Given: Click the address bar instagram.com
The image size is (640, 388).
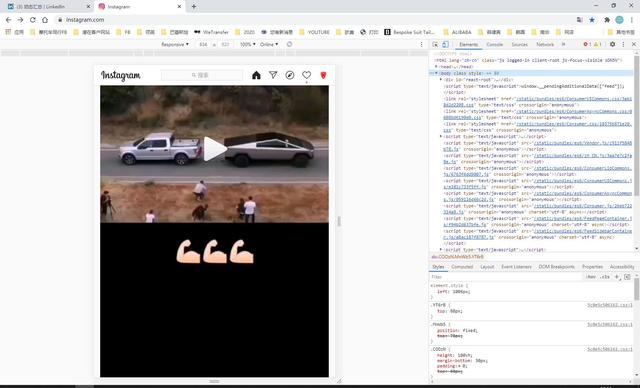Looking at the screenshot, I should click(x=85, y=20).
